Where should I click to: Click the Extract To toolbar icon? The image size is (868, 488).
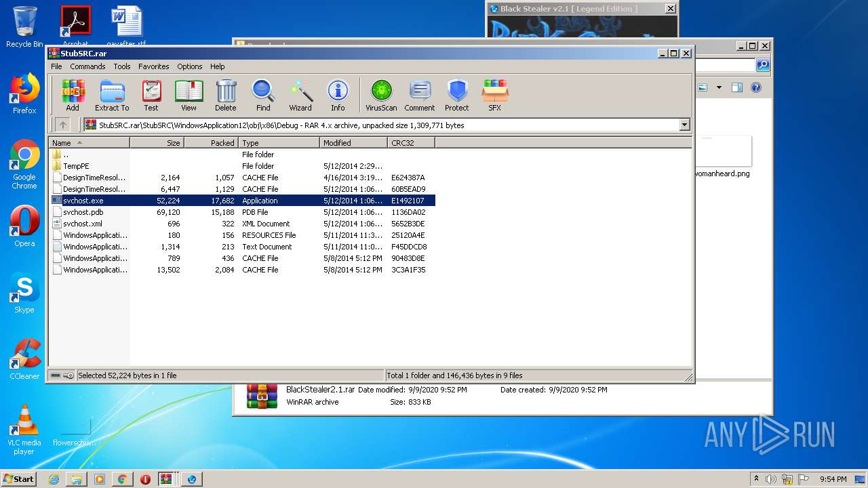pyautogui.click(x=112, y=95)
